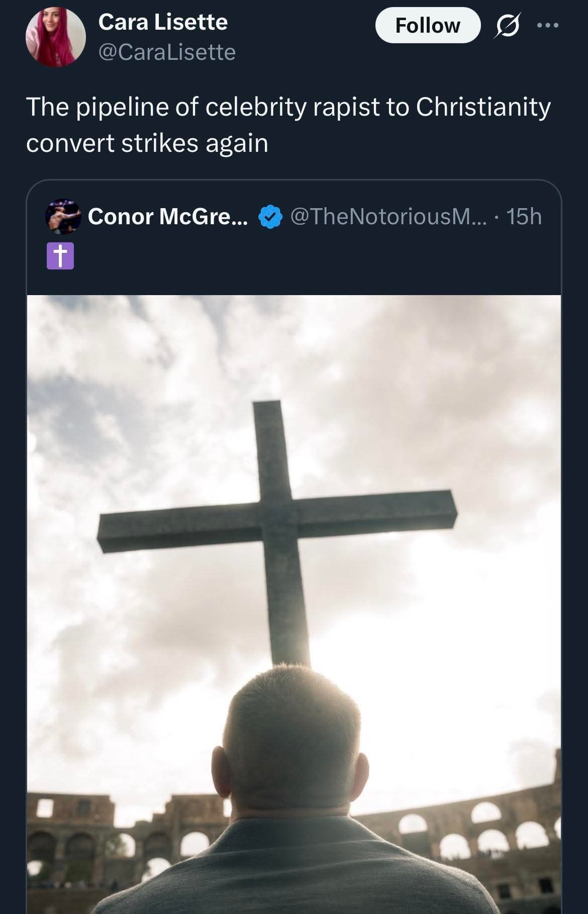
Task: Click the phrase "convert strikes again"
Action: [x=147, y=143]
